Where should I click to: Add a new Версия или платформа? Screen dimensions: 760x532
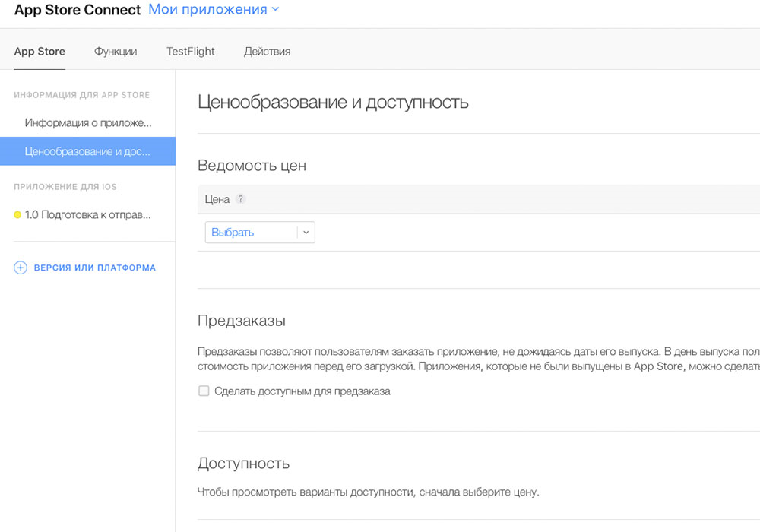[94, 268]
